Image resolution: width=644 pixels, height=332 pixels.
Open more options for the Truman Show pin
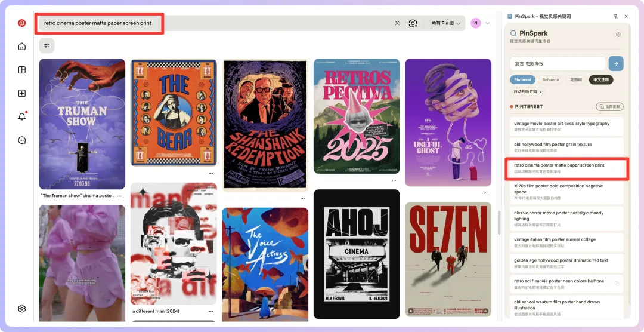click(x=119, y=196)
